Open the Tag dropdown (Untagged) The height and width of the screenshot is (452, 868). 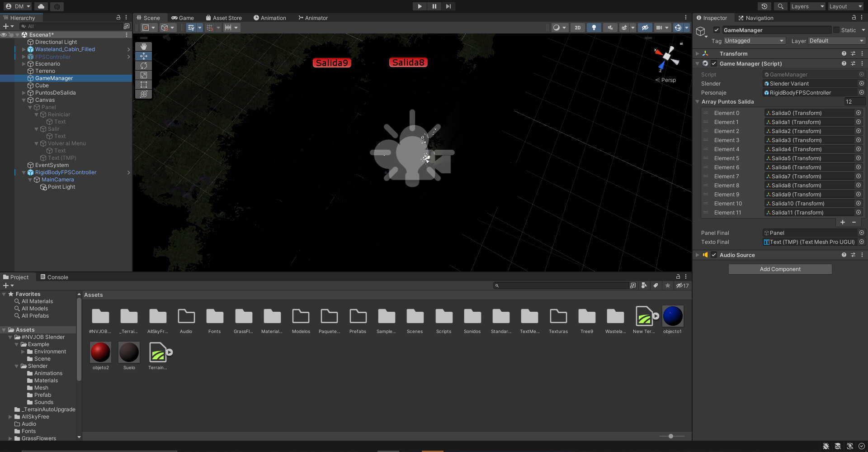pyautogui.click(x=754, y=41)
